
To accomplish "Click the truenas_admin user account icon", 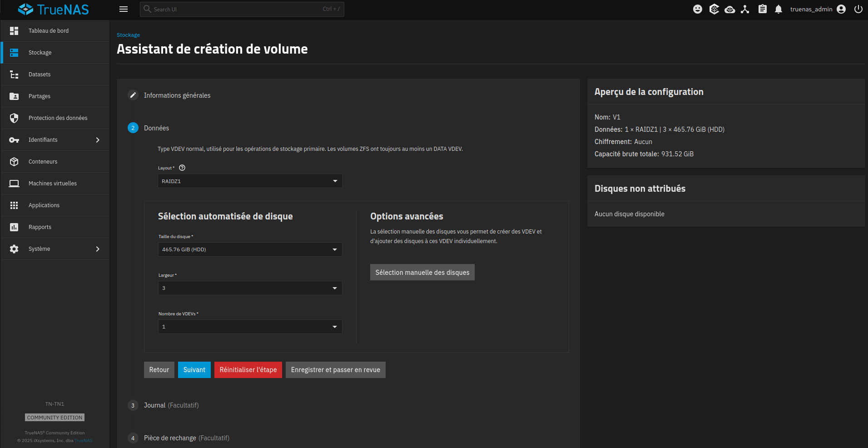I will 841,9.
